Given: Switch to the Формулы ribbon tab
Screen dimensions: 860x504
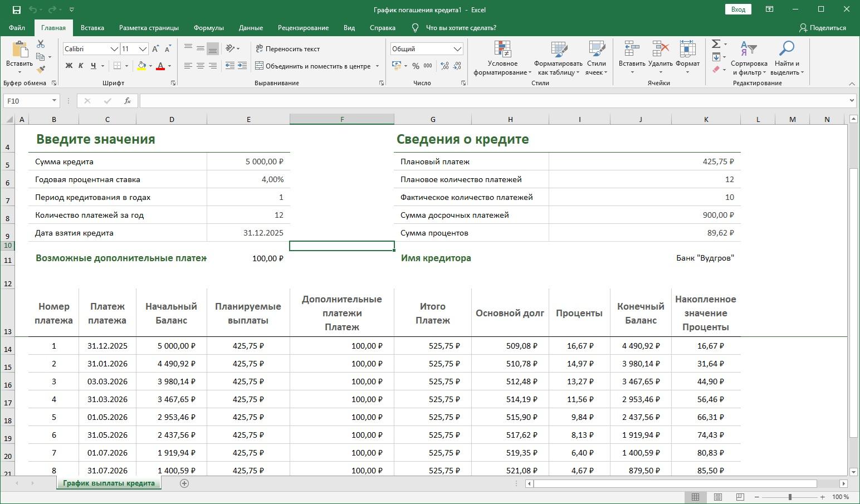Looking at the screenshot, I should pos(208,28).
